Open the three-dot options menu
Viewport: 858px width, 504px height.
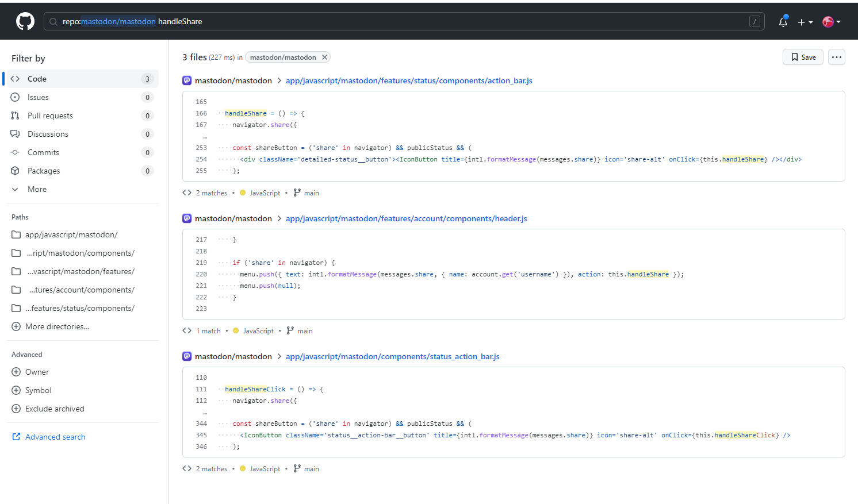click(836, 57)
